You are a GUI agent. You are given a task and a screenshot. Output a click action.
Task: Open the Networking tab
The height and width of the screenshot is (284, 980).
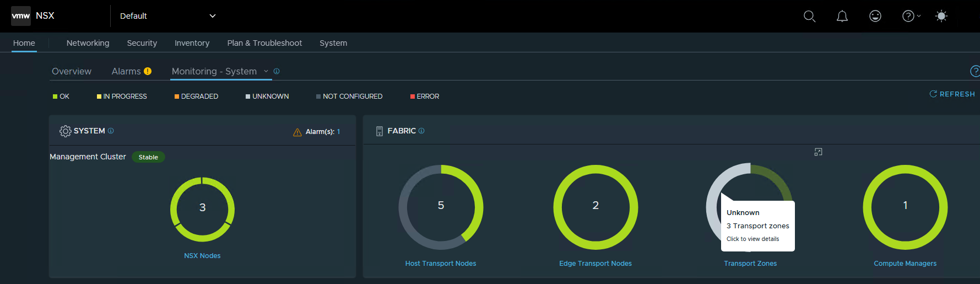point(88,43)
